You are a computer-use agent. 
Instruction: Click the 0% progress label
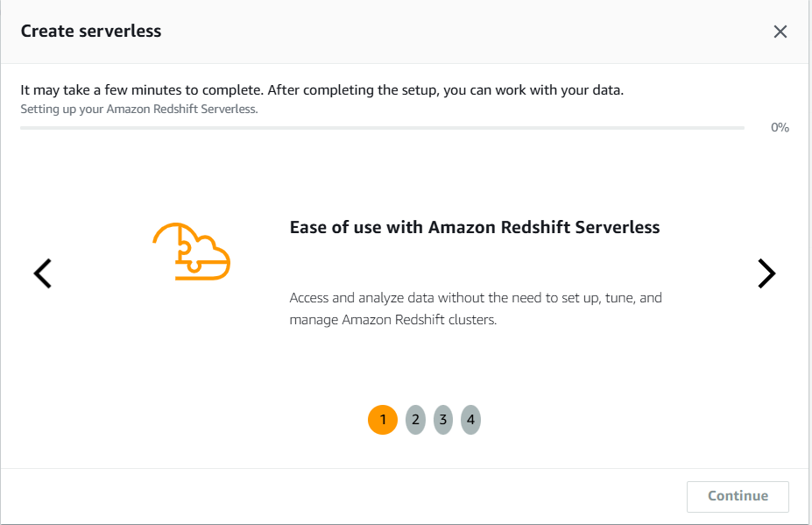pyautogui.click(x=780, y=128)
